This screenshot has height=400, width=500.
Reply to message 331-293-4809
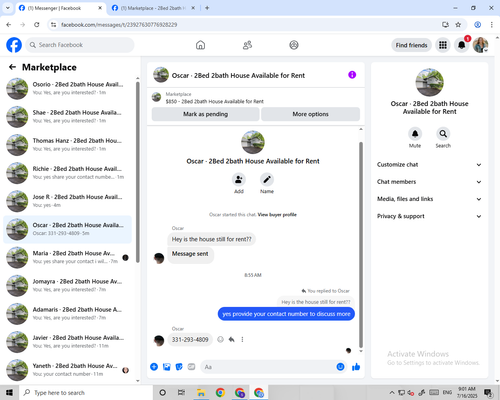pyautogui.click(x=231, y=339)
